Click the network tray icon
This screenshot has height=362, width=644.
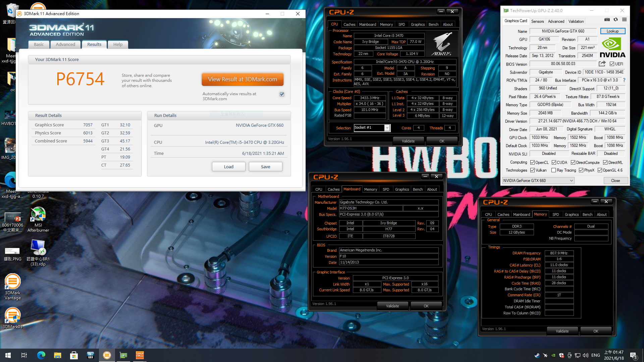coord(578,355)
